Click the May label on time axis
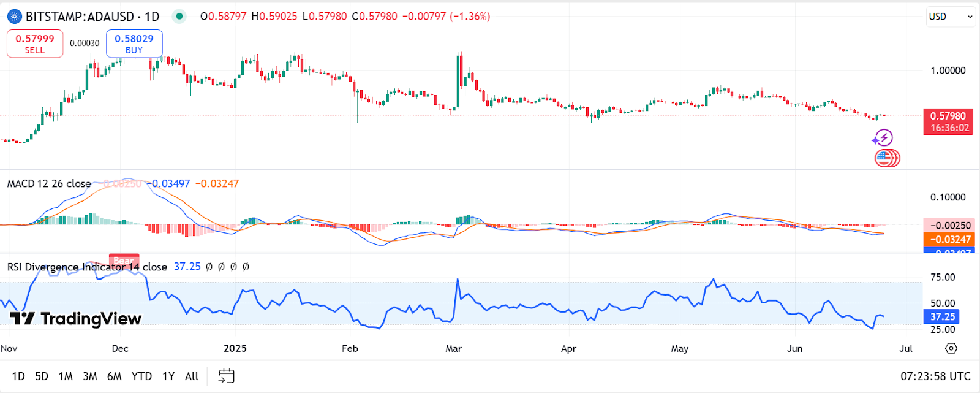 [x=680, y=348]
